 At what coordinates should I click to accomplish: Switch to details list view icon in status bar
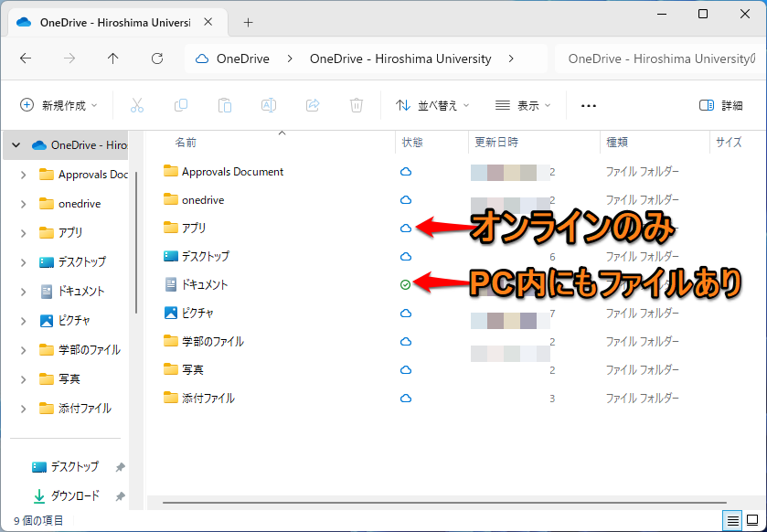click(x=732, y=521)
